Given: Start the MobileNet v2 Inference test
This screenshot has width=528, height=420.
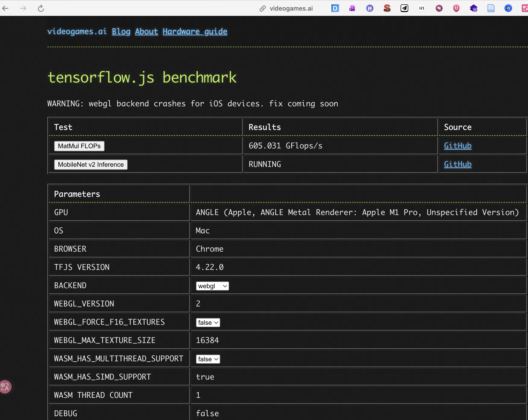Looking at the screenshot, I should 91,165.
